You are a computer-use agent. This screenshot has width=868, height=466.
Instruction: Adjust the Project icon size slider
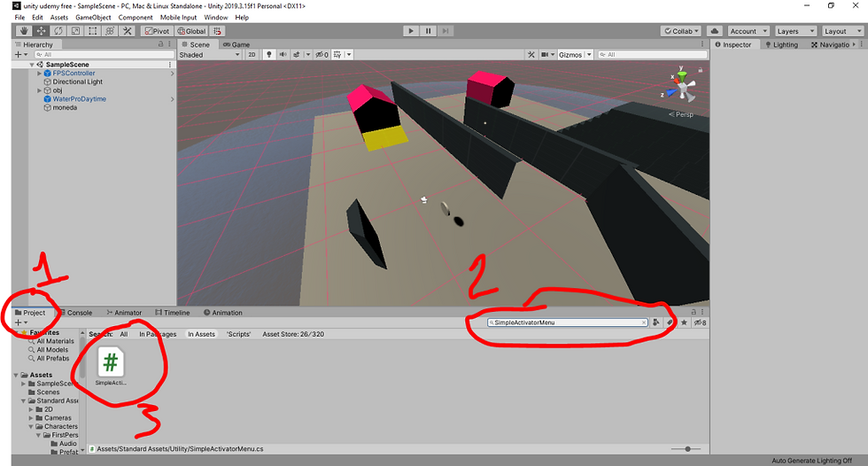coord(687,449)
